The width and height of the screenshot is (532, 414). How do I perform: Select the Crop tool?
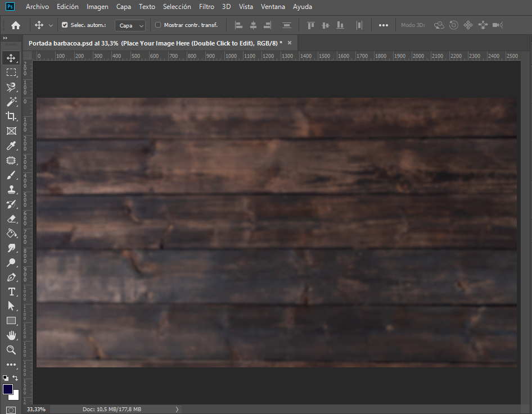pyautogui.click(x=11, y=116)
